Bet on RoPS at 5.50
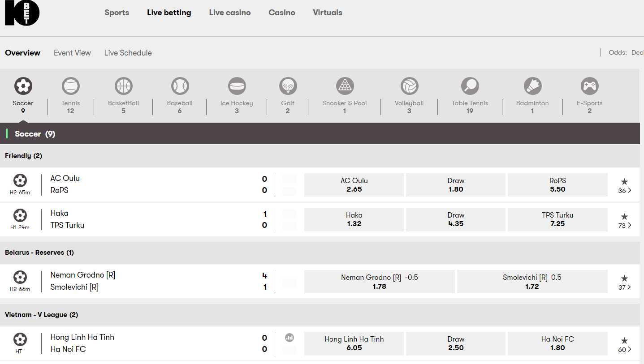 point(558,185)
